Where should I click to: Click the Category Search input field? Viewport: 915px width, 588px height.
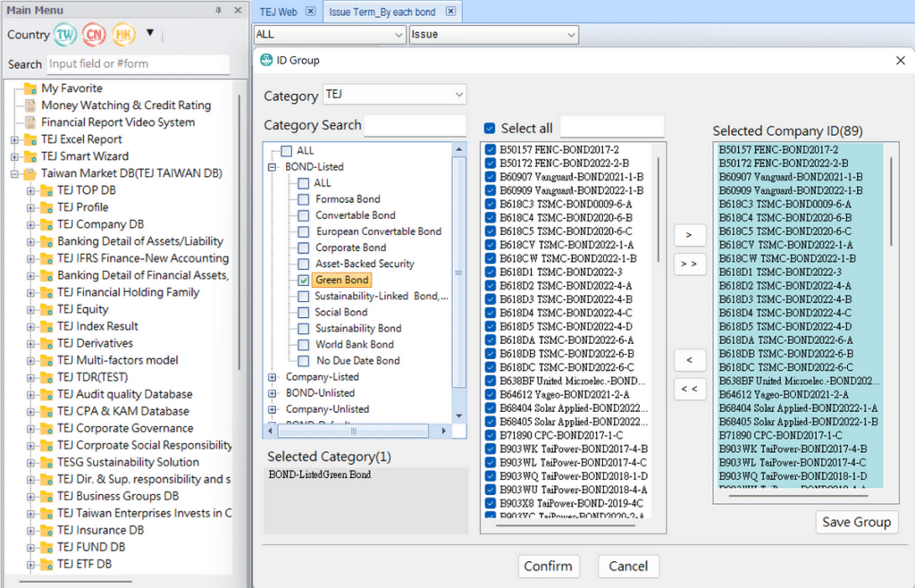click(415, 126)
